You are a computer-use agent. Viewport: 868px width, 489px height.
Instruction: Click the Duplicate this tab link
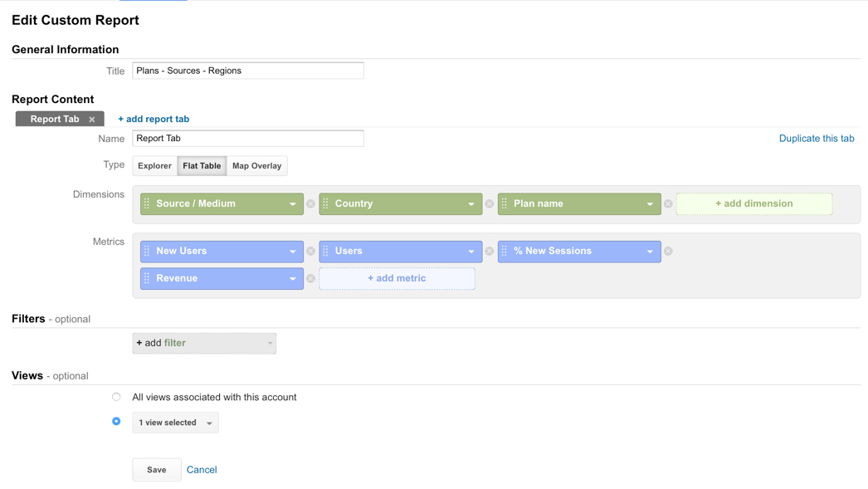pos(816,139)
